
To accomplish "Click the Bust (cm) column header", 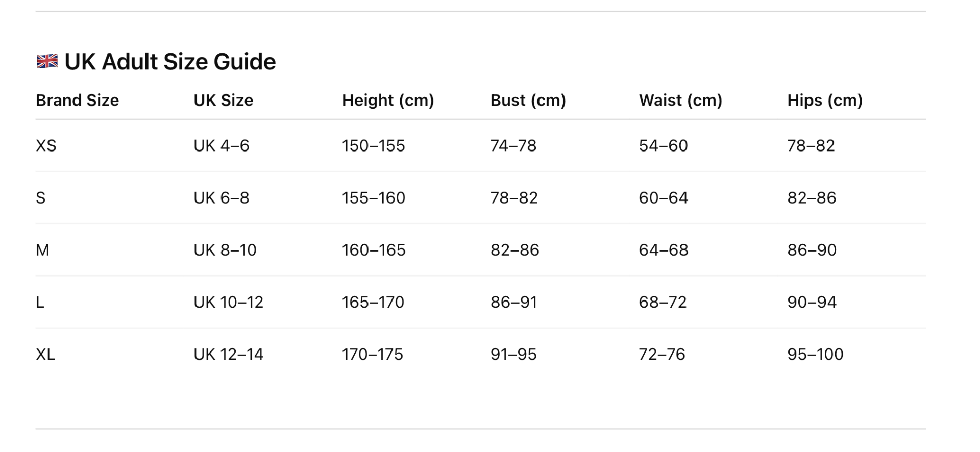I will (x=528, y=100).
